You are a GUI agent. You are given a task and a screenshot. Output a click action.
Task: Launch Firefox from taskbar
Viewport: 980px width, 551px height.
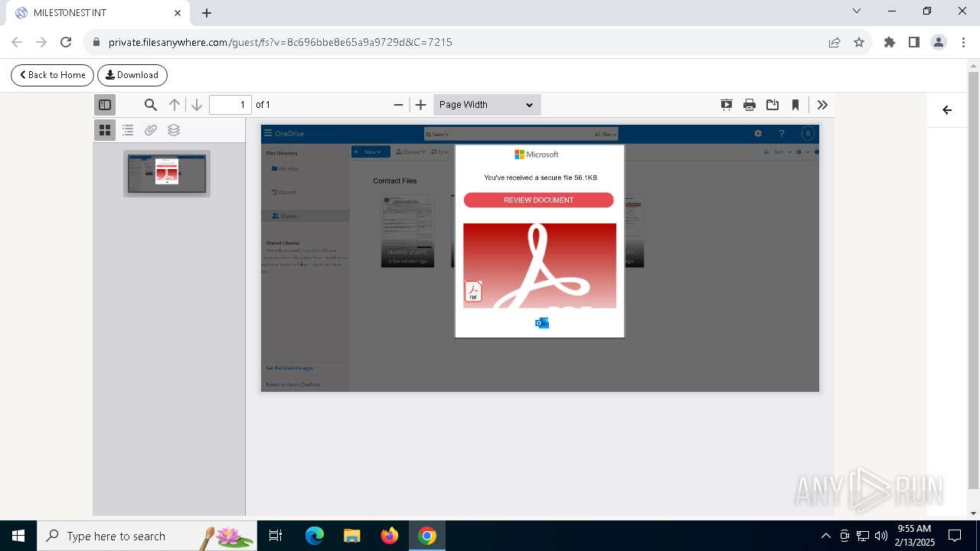pos(390,536)
